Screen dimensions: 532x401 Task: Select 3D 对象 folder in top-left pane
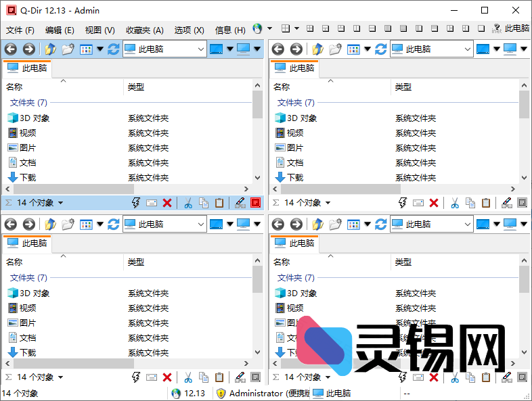click(x=28, y=118)
